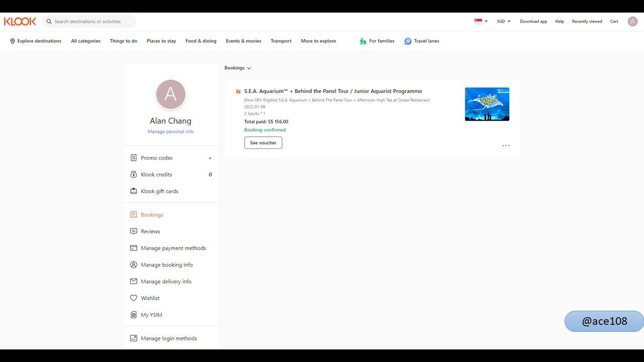Click the booking date 2022-01-09

[x=255, y=107]
